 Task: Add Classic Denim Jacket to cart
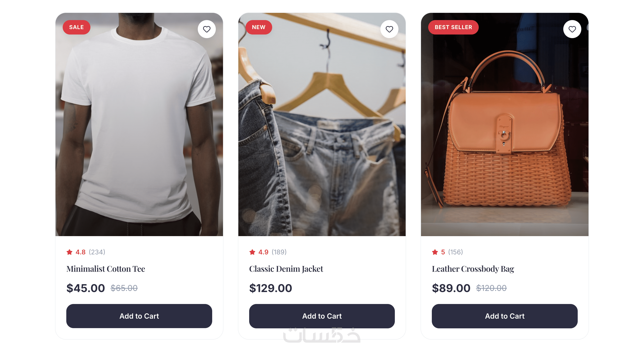tap(322, 316)
